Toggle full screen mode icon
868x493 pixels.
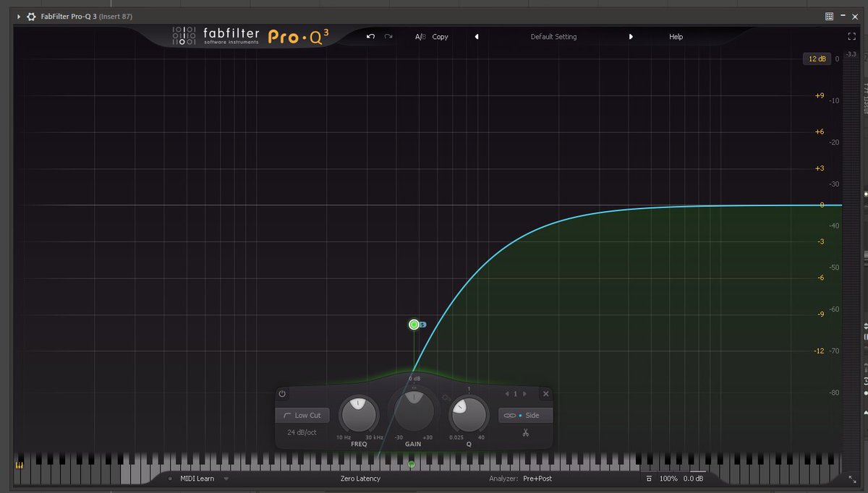[x=851, y=36]
